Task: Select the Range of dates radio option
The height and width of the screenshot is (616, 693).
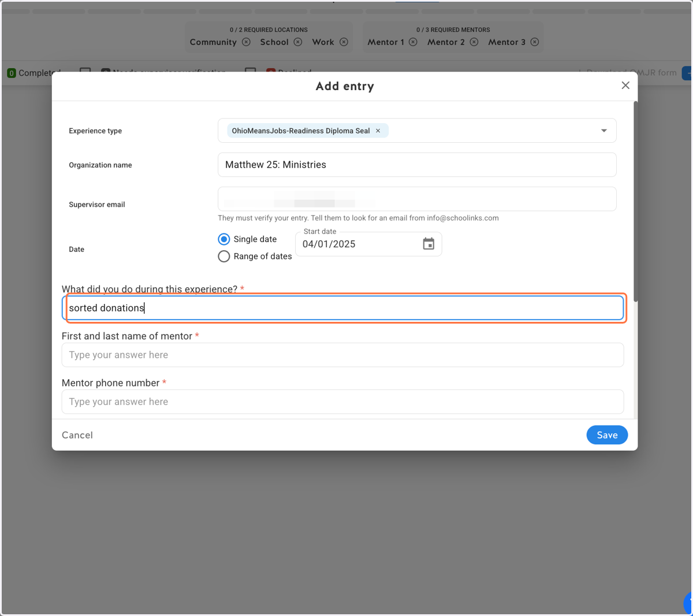Action: click(x=224, y=257)
